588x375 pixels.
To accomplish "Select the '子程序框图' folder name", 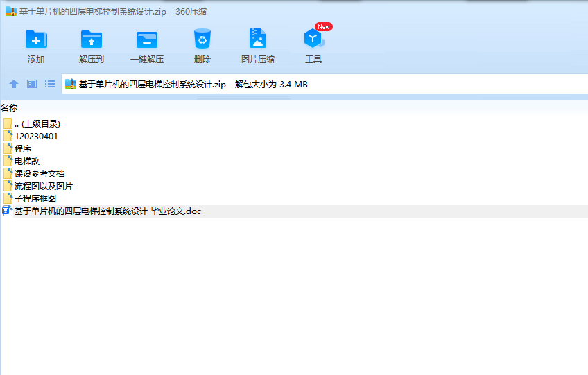I will coord(35,198).
